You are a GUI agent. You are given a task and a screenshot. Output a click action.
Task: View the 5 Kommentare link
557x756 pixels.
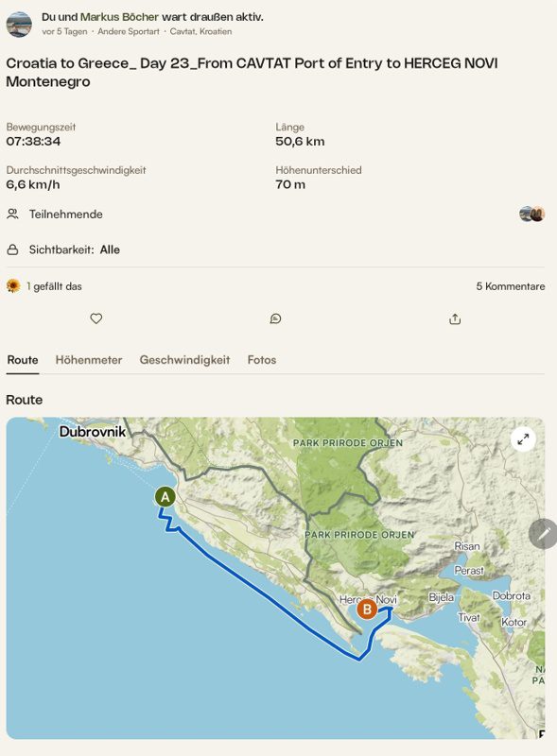tap(510, 286)
